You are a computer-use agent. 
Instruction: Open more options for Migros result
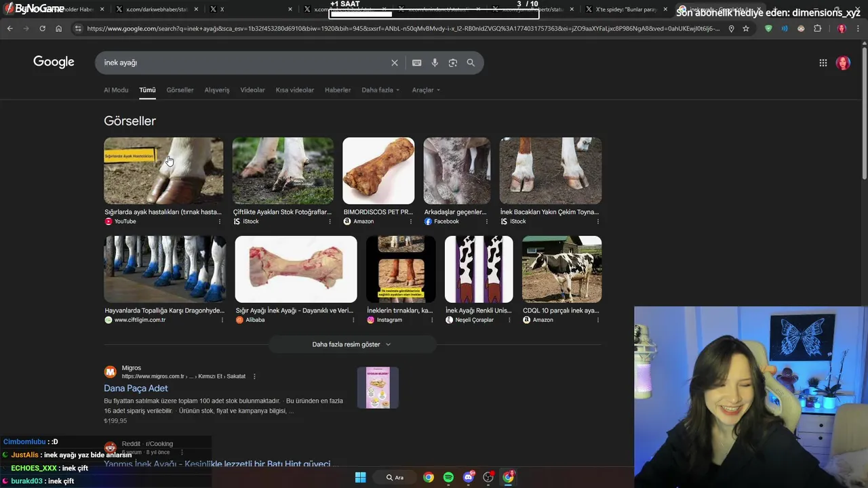click(x=254, y=376)
